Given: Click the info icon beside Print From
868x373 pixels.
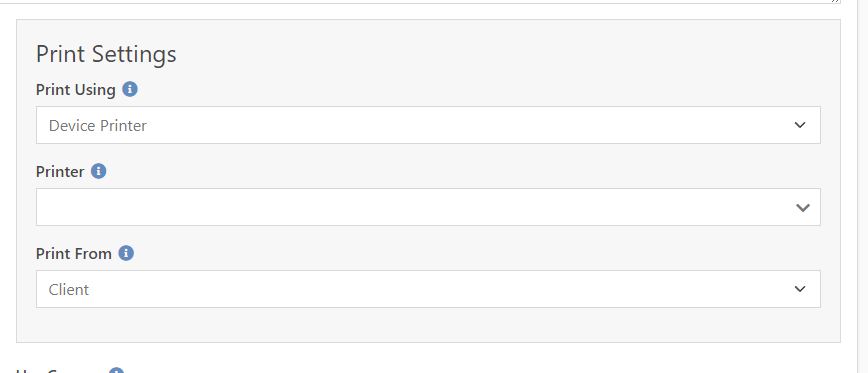Looking at the screenshot, I should [126, 253].
